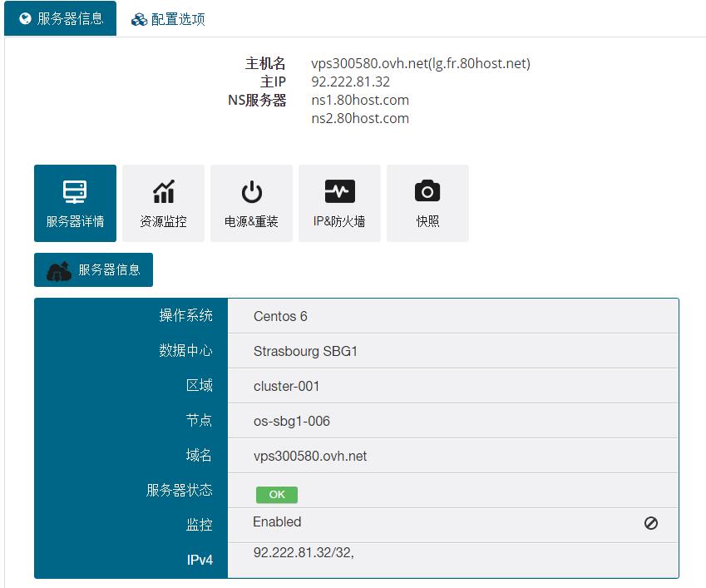Click the os-sbg1-006 node value
Viewport: 706px width, 588px height.
click(x=292, y=421)
